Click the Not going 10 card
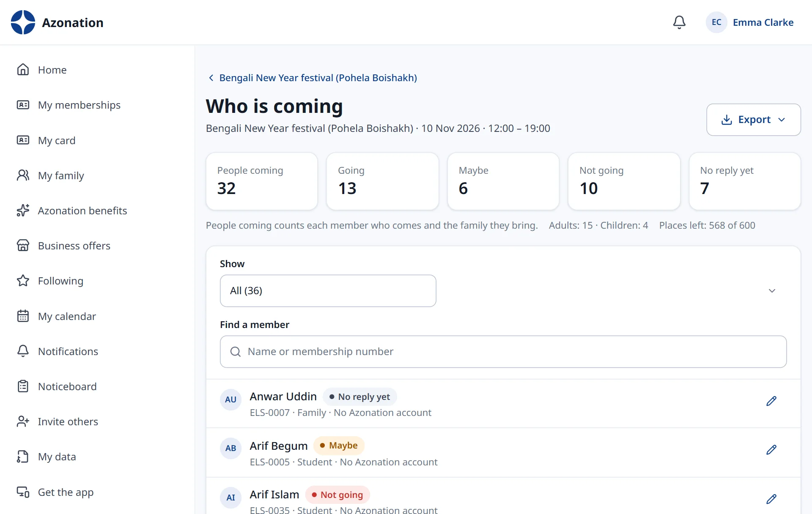This screenshot has width=812, height=514. (624, 181)
